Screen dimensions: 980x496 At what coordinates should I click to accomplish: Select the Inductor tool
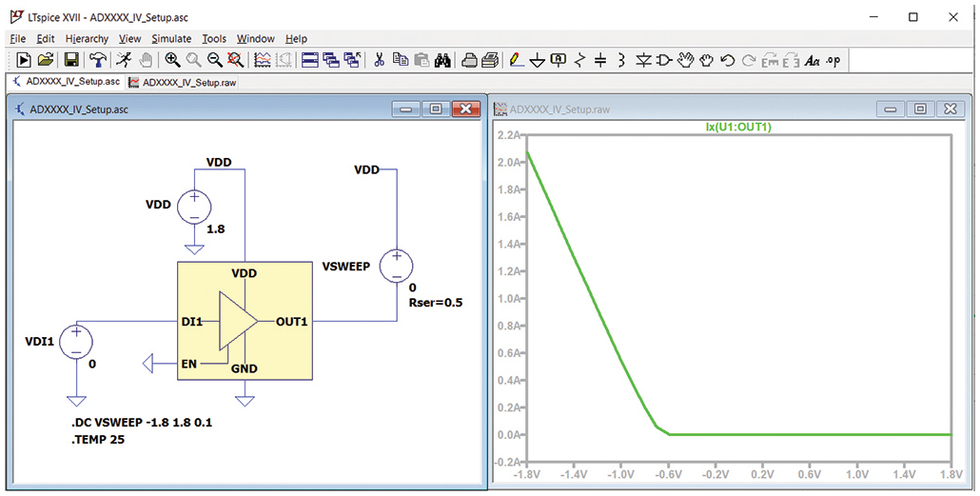[x=621, y=60]
